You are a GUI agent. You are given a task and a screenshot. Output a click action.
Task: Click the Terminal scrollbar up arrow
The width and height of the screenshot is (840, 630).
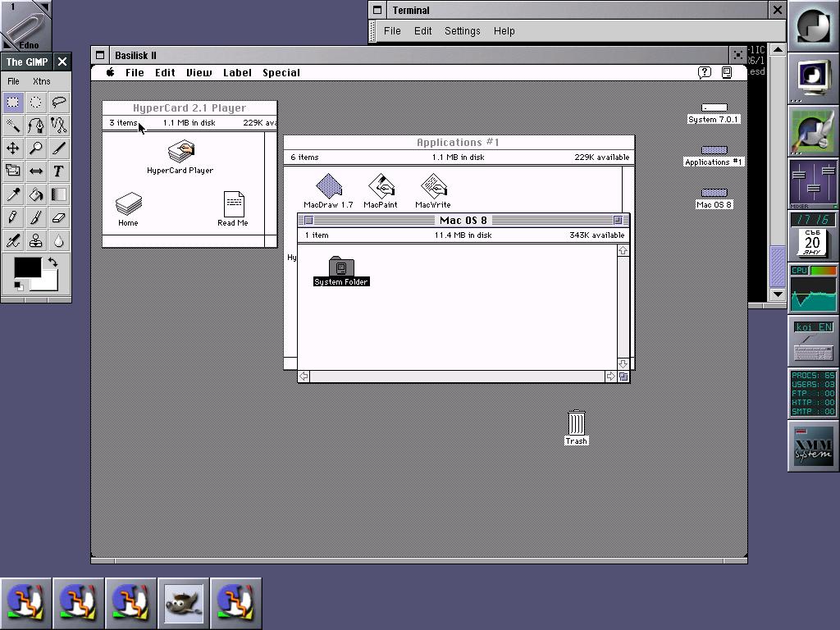(778, 50)
